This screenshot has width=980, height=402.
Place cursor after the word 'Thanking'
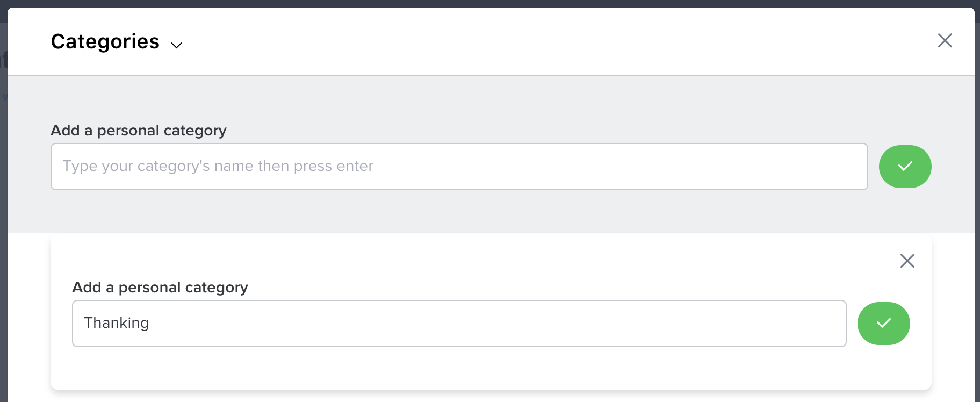point(150,323)
